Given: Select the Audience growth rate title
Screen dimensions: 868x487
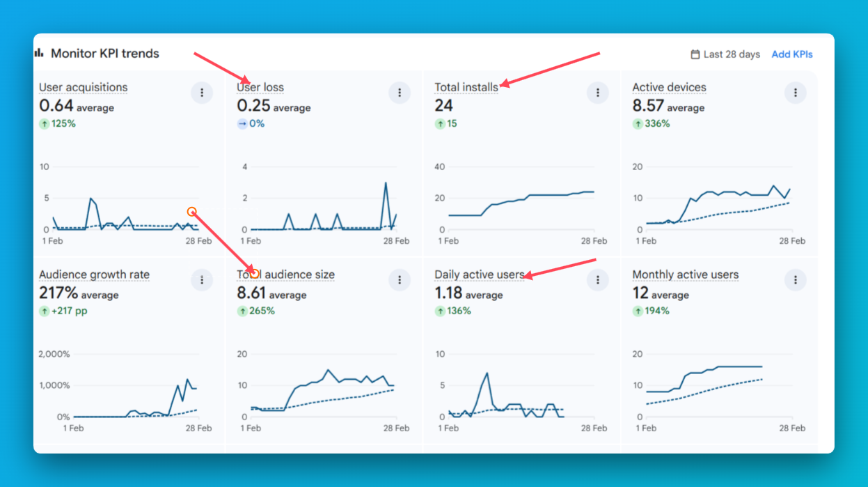Looking at the screenshot, I should click(x=94, y=275).
